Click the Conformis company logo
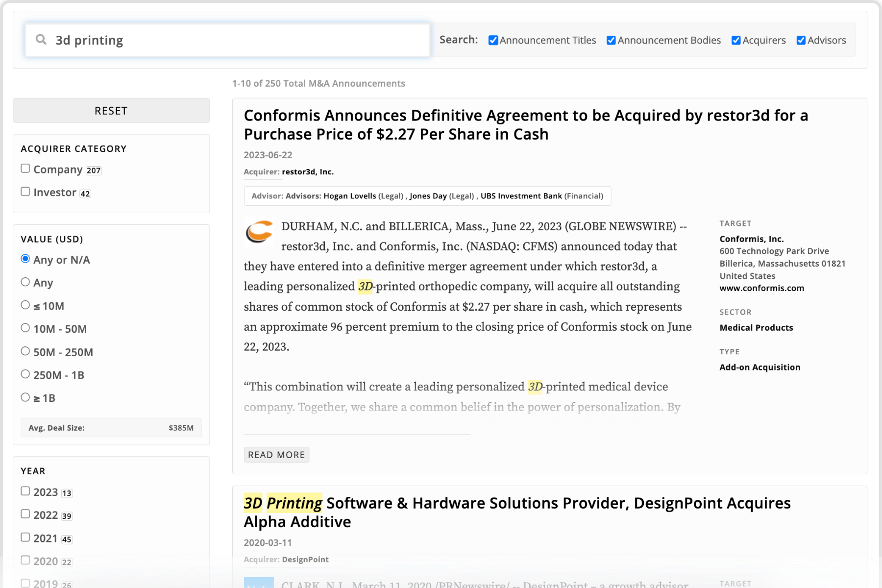This screenshot has height=588, width=882. (x=259, y=231)
